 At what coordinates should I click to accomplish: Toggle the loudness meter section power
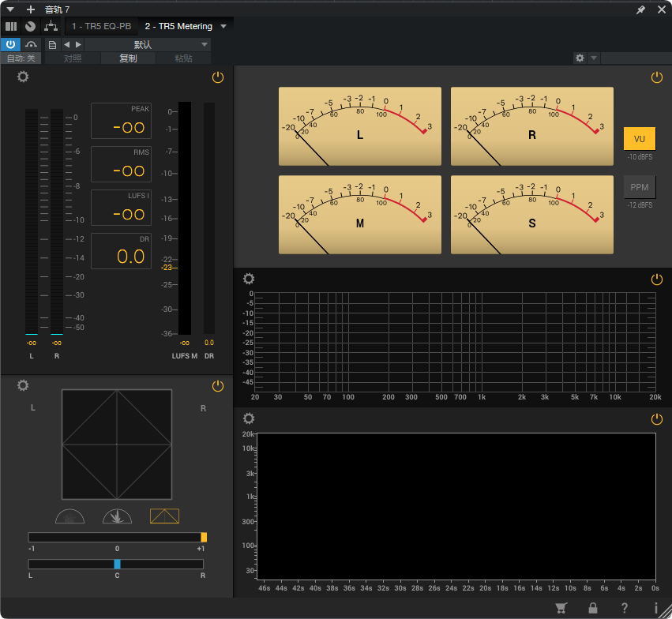218,77
